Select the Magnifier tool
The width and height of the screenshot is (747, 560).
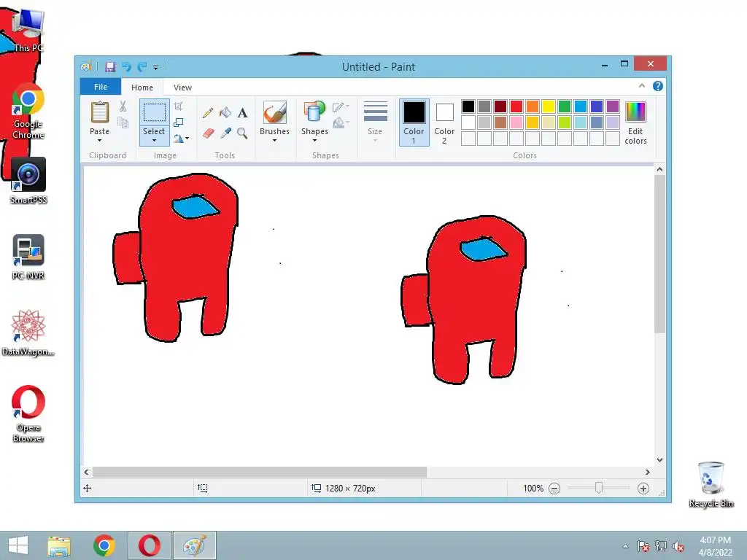[x=242, y=133]
